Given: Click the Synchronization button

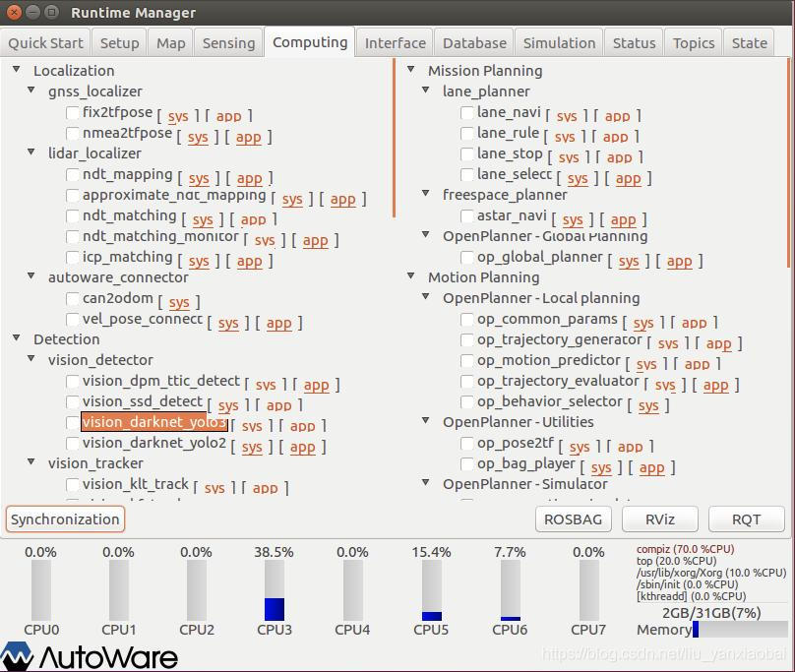Looking at the screenshot, I should coord(65,519).
